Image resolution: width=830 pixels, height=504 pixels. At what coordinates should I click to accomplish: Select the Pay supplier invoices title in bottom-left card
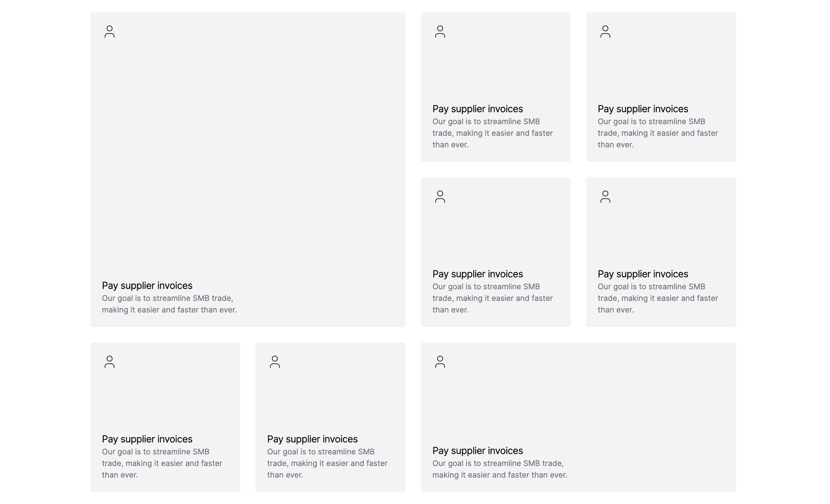147,439
